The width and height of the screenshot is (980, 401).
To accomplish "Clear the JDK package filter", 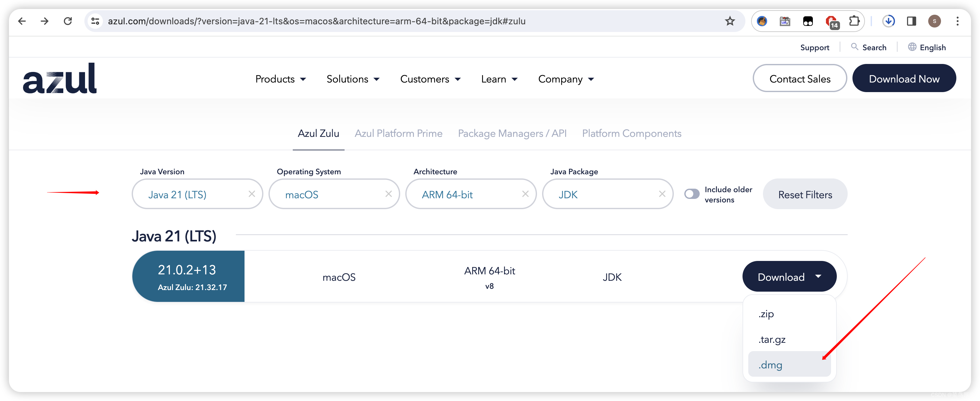I will (x=662, y=194).
